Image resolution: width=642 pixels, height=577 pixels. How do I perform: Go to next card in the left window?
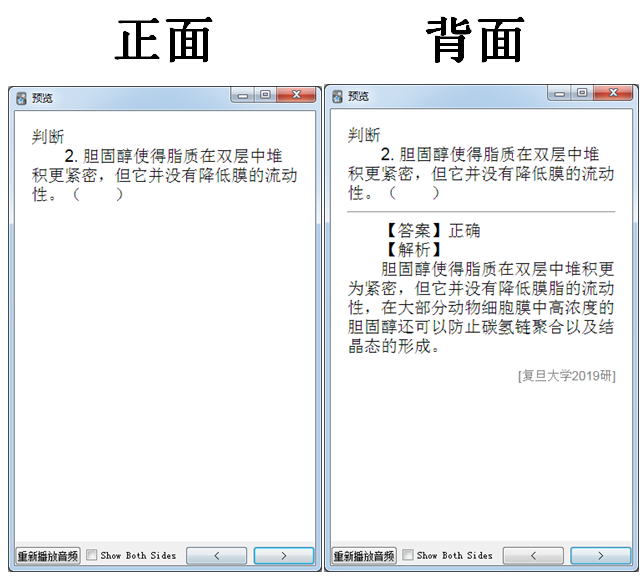click(284, 556)
